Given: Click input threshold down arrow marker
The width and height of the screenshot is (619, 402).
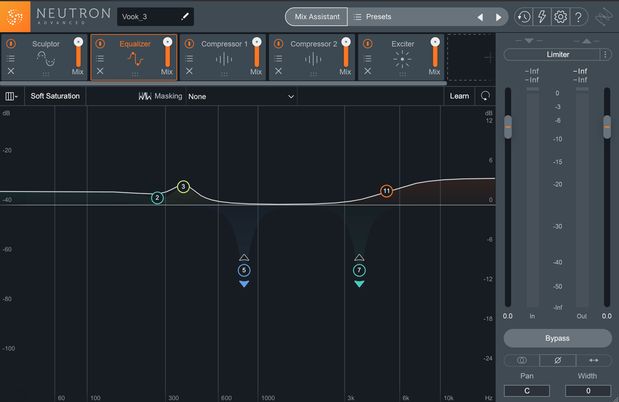Looking at the screenshot, I should pyautogui.click(x=529, y=41).
